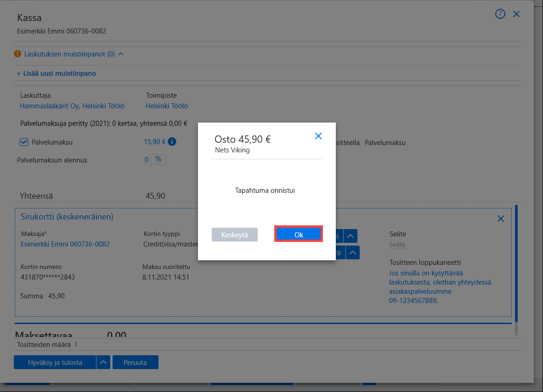Click the orange warning icon near Laskutuksen muistiinpanot
543x392 pixels.
[x=17, y=54]
